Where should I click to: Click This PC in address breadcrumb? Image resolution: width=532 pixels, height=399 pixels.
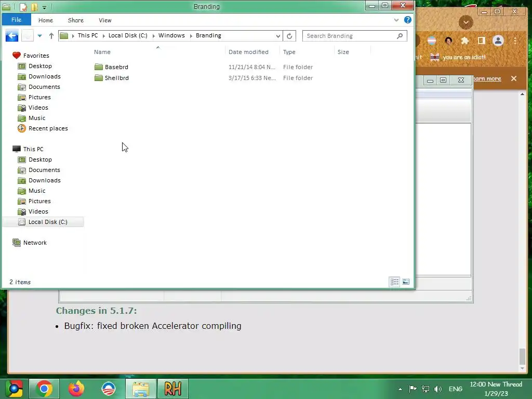point(87,35)
